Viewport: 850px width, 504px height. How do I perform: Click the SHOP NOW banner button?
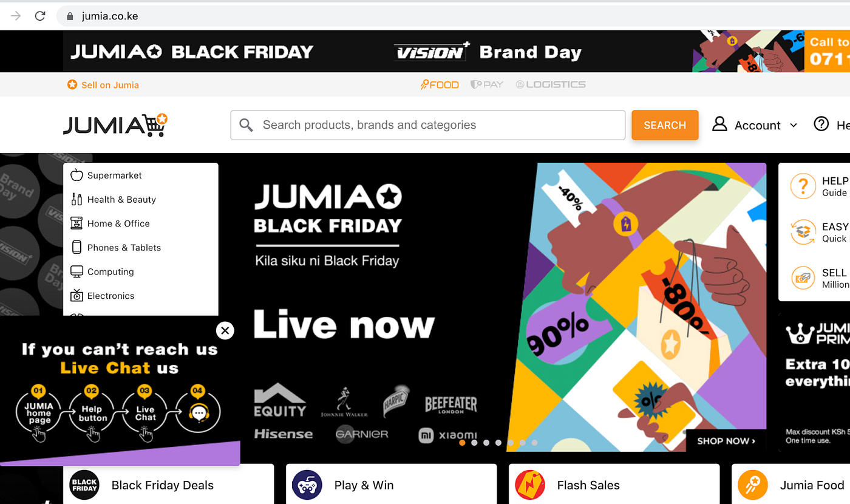tap(726, 441)
